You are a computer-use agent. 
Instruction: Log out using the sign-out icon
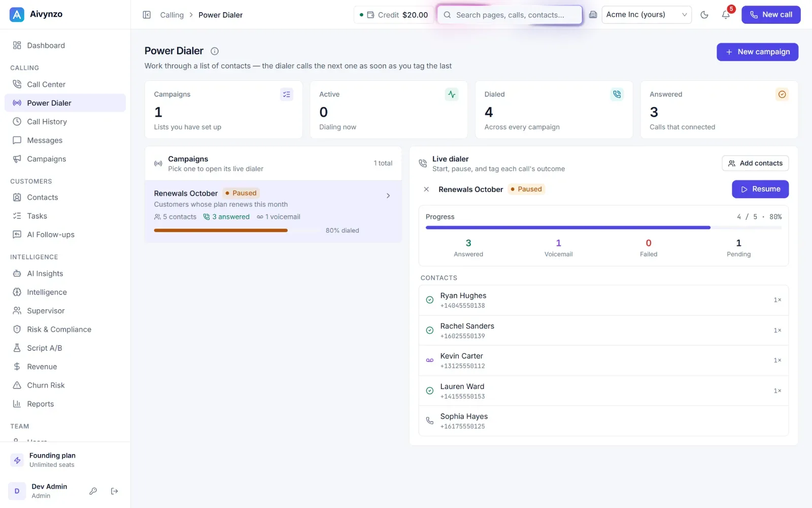115,491
